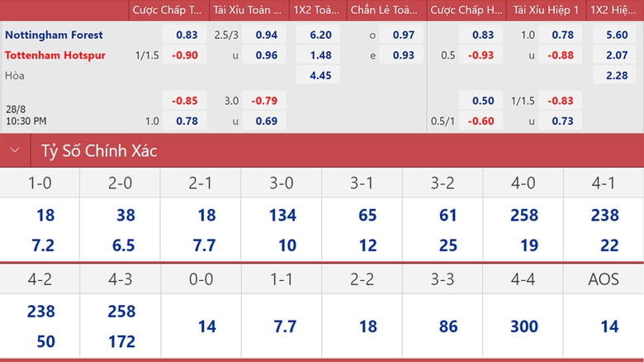Screen dimensions: 644x362
Task: Open the Cược Chấp Toàn Trận column header
Action: (x=167, y=11)
